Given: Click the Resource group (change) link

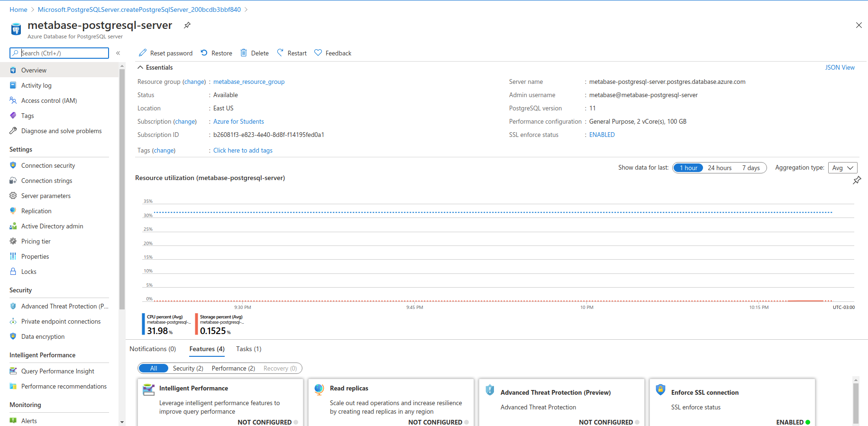Looking at the screenshot, I should (x=194, y=82).
